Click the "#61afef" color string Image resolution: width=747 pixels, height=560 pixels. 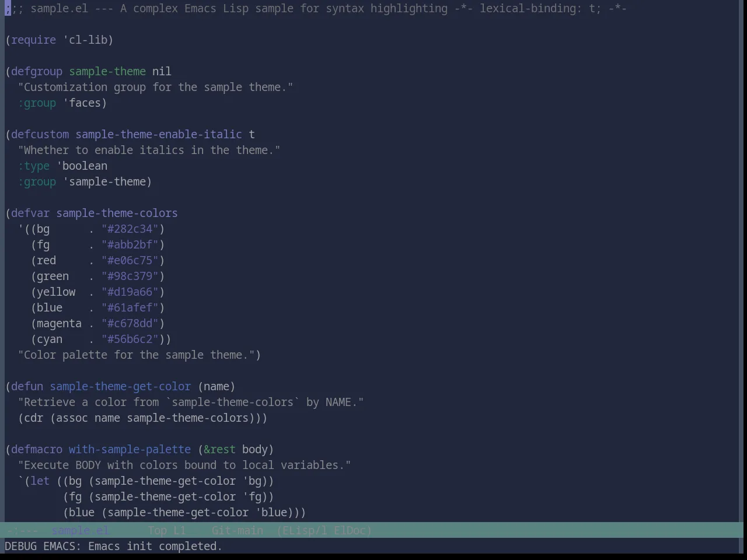coord(130,307)
